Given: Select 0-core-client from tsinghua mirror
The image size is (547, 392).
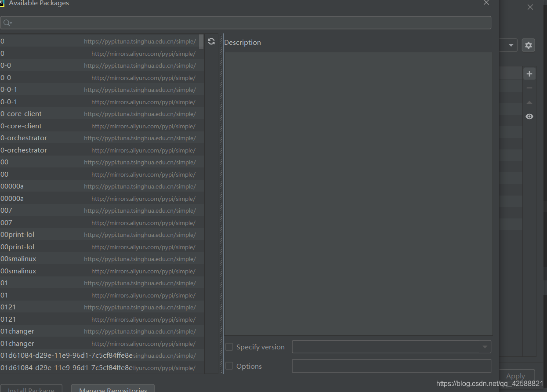Looking at the screenshot, I should click(x=99, y=114).
